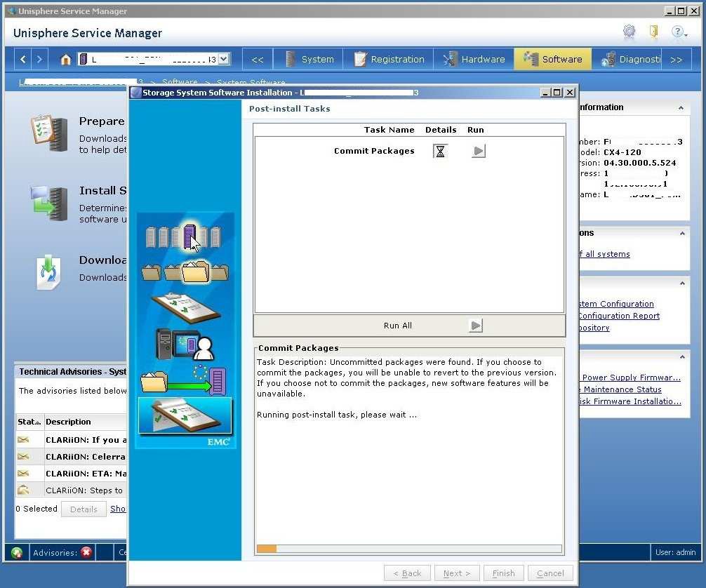Select the 'CLARiiON: Celerra' advisory row

pos(71,457)
